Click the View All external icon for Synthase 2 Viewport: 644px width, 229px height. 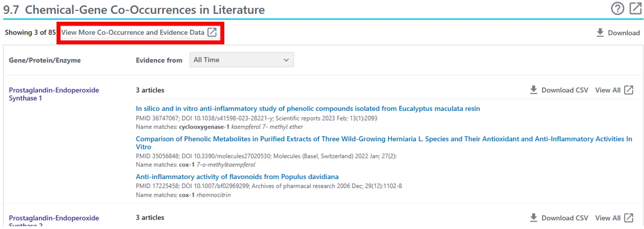pyautogui.click(x=629, y=218)
